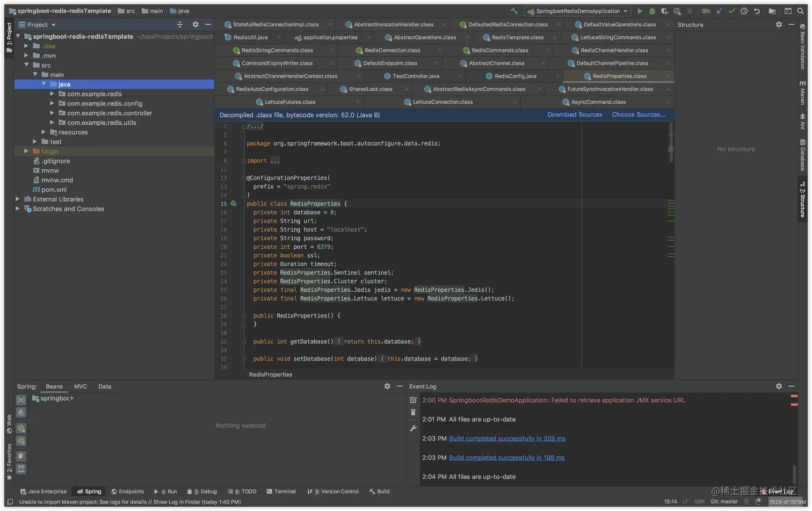Open the Terminal tool window tab

coord(281,492)
